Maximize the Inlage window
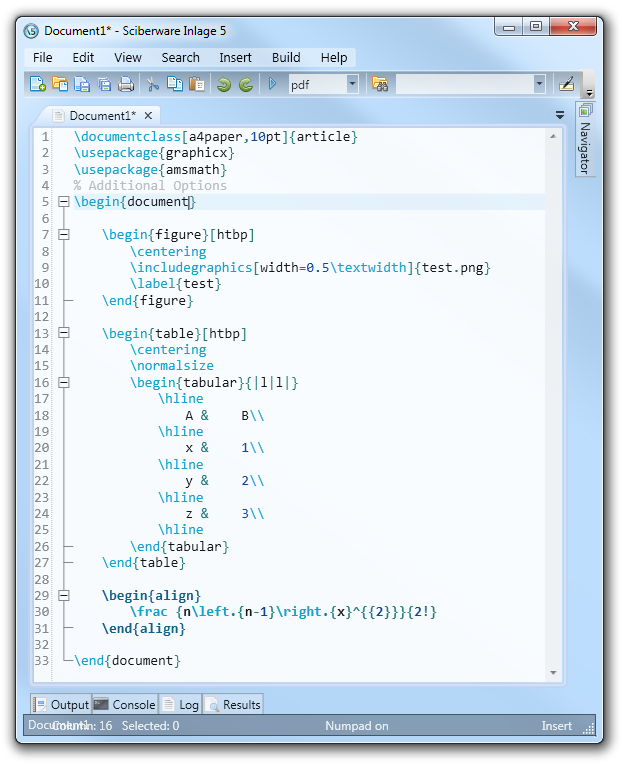Screen dimensions: 622x765 point(536,26)
